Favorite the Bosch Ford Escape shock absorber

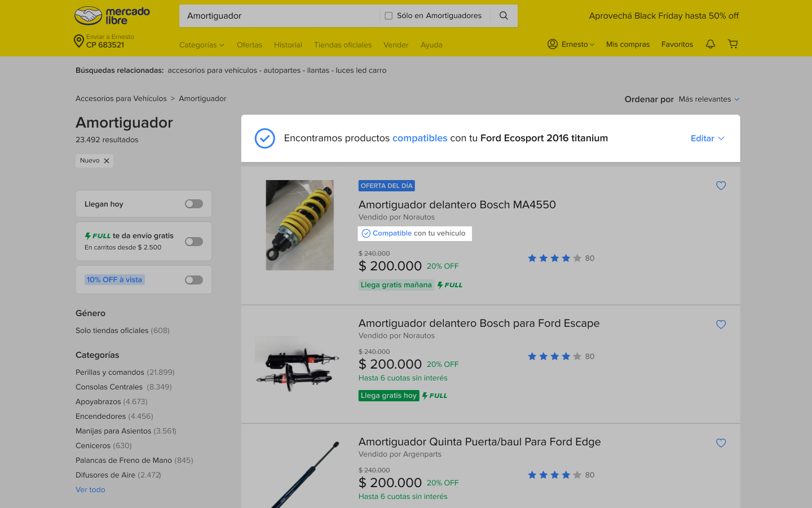[x=721, y=325]
